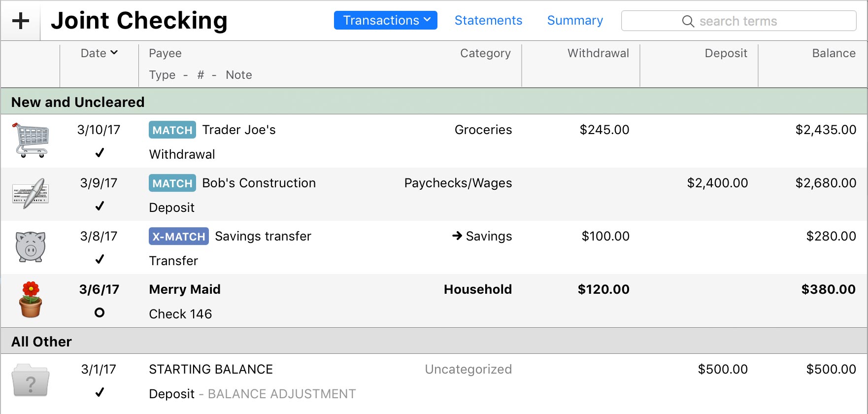
Task: Click the question folder icon for Starting Balance
Action: pyautogui.click(x=31, y=380)
